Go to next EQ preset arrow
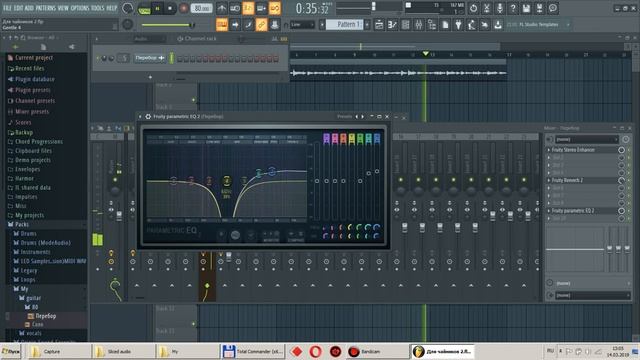The width and height of the screenshot is (640, 360). click(x=362, y=117)
